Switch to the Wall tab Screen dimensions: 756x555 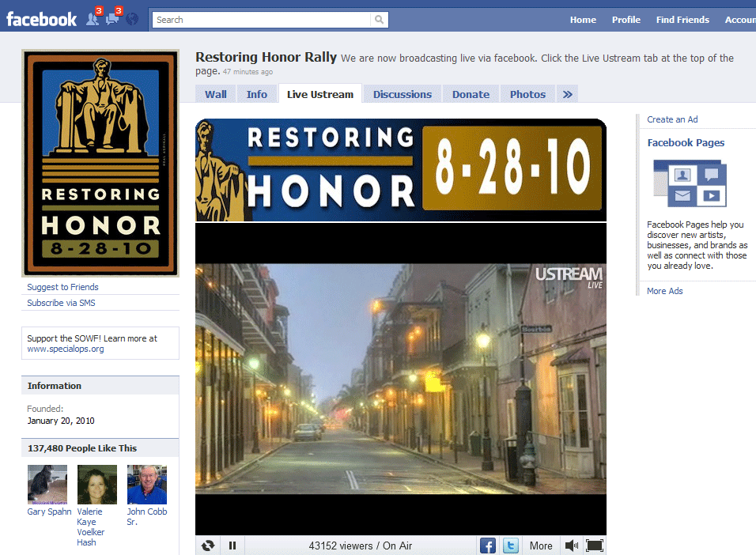[216, 94]
